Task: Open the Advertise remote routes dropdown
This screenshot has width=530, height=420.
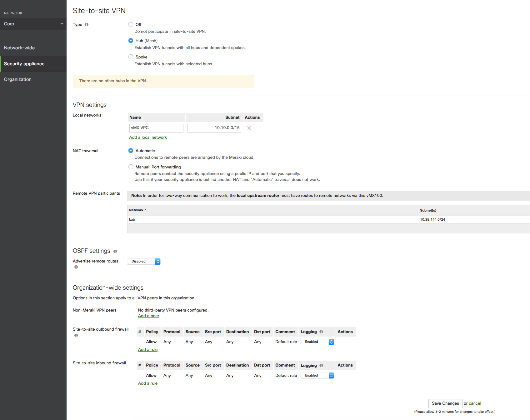Action: point(144,262)
